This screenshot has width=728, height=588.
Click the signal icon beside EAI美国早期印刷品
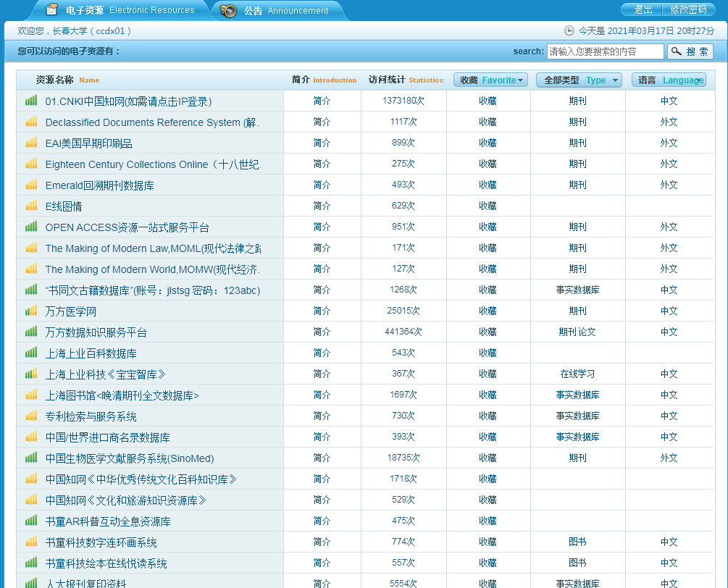point(31,143)
